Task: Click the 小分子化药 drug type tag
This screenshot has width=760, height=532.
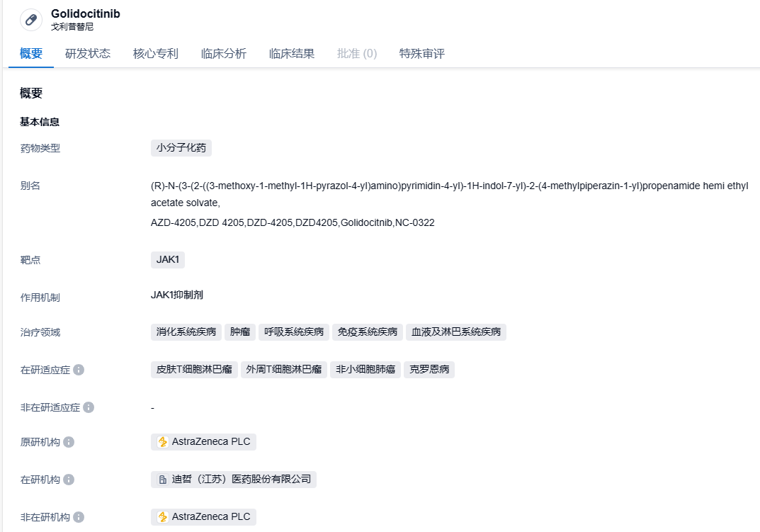Action: coord(181,148)
